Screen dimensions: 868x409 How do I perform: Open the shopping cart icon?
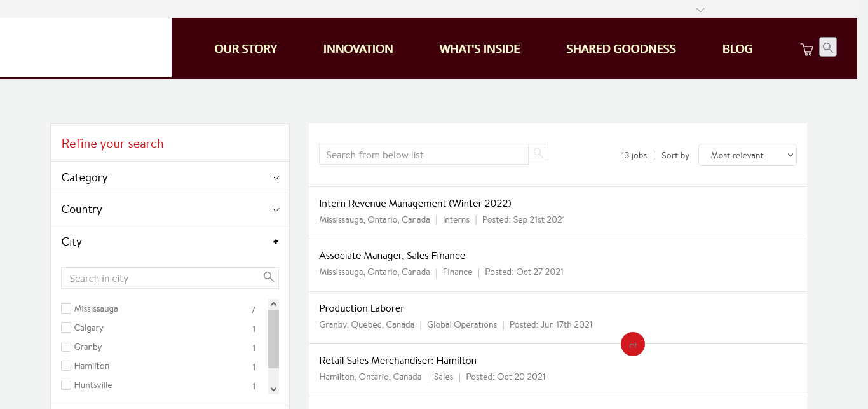pos(807,50)
